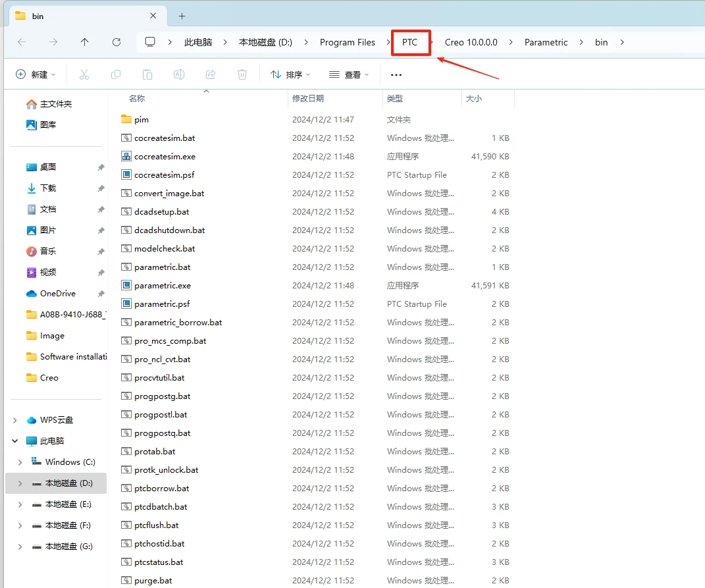705x588 pixels.
Task: Click the Delete (trash) icon
Action: pos(242,74)
